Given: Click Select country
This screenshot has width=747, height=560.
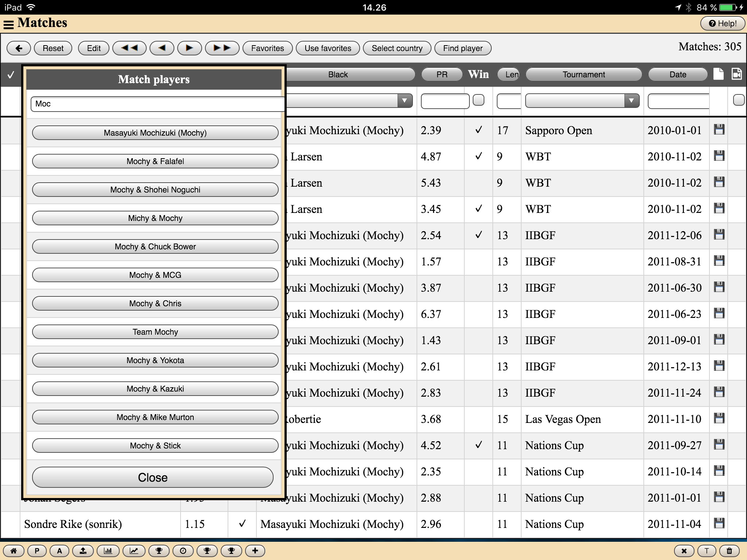Looking at the screenshot, I should point(397,48).
